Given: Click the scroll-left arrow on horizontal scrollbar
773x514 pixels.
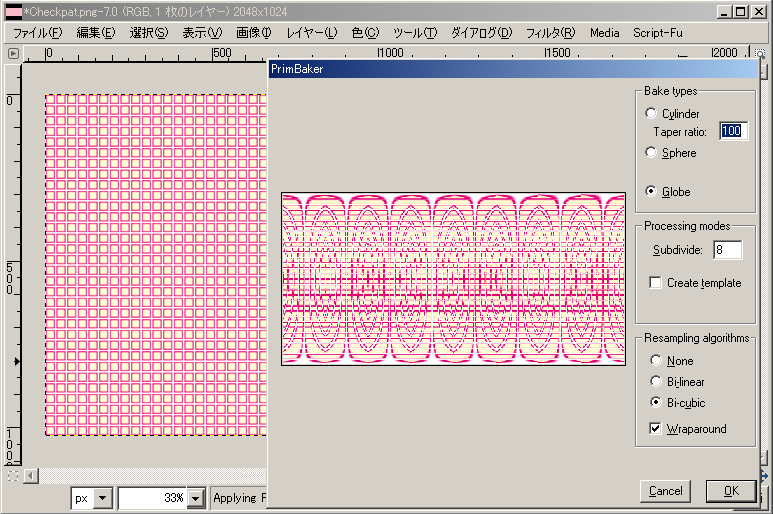Looking at the screenshot, I should pos(31,476).
